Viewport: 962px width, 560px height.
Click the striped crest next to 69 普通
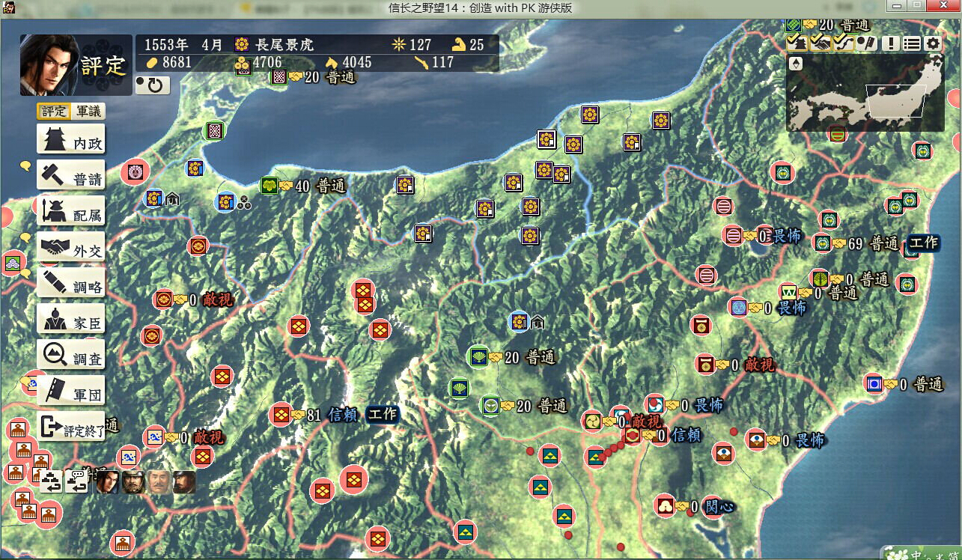822,243
